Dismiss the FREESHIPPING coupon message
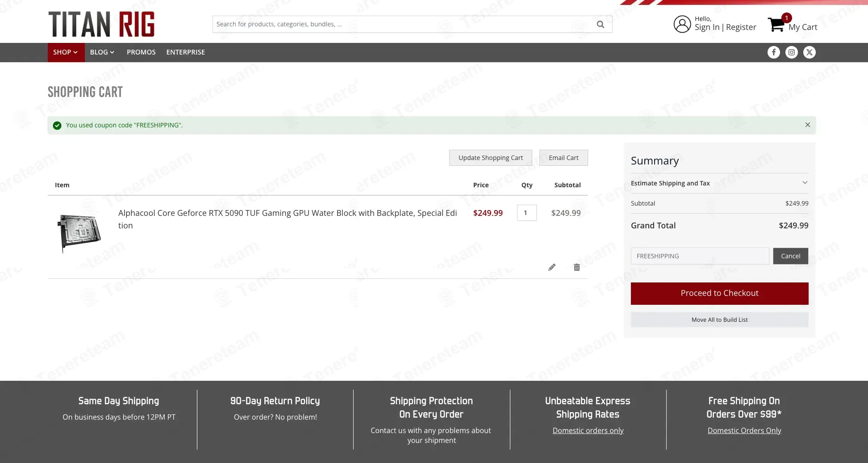The image size is (868, 463). 808,125
